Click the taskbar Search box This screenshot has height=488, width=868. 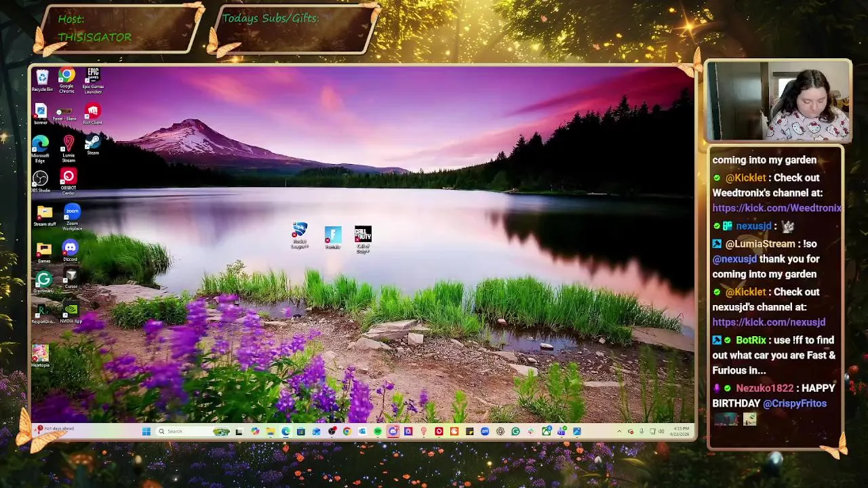click(194, 431)
